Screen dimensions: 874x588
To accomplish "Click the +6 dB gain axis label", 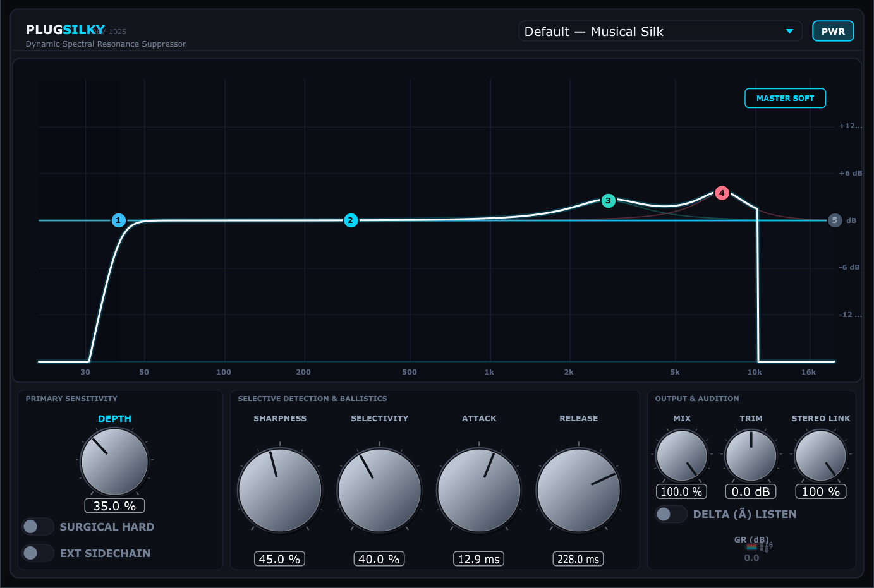I will [851, 173].
